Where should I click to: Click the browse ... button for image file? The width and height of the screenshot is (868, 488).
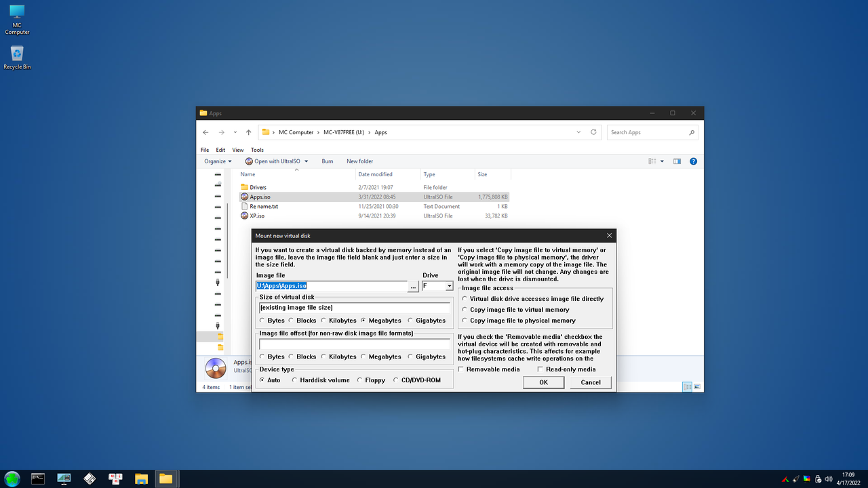(414, 287)
